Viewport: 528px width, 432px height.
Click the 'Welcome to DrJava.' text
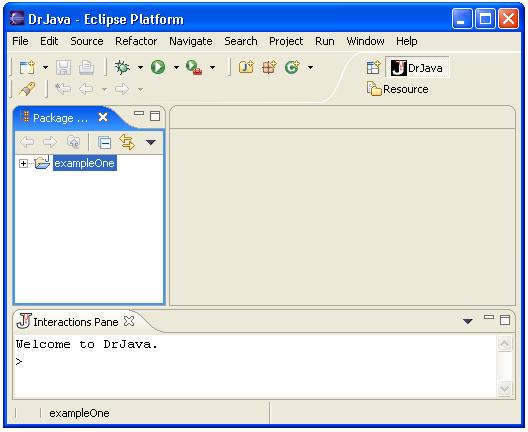pyautogui.click(x=87, y=344)
